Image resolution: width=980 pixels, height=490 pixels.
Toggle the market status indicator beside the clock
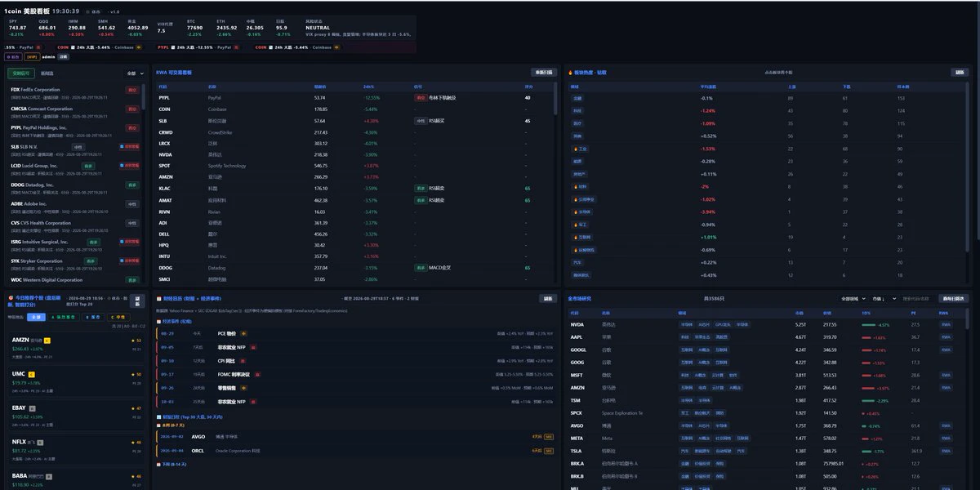click(x=94, y=11)
